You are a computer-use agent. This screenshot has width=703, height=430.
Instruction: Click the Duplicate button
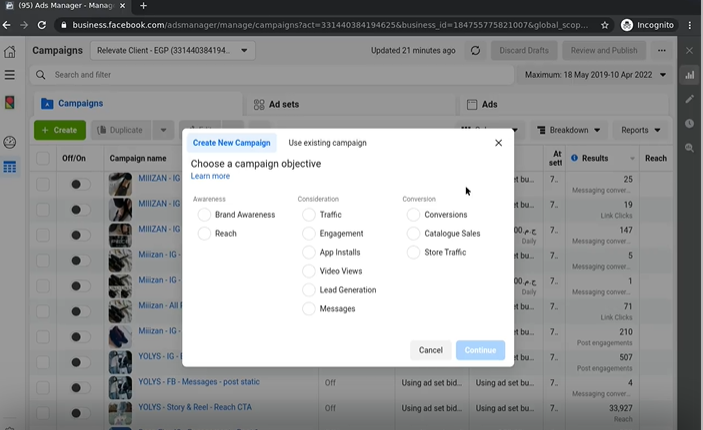(120, 130)
